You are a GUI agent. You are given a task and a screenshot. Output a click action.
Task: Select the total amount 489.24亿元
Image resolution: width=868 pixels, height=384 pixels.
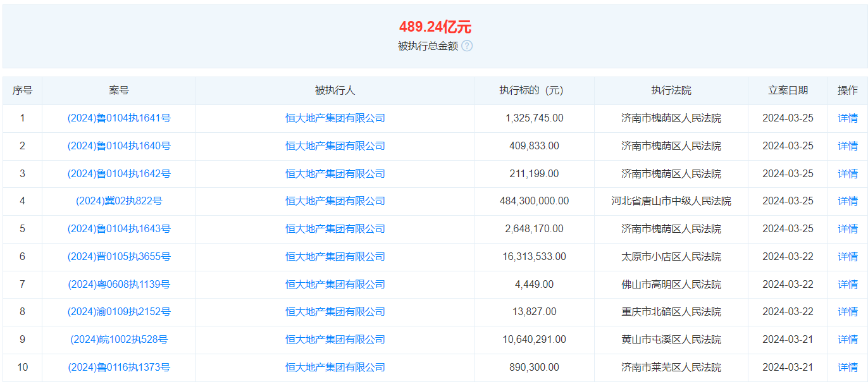(x=435, y=27)
